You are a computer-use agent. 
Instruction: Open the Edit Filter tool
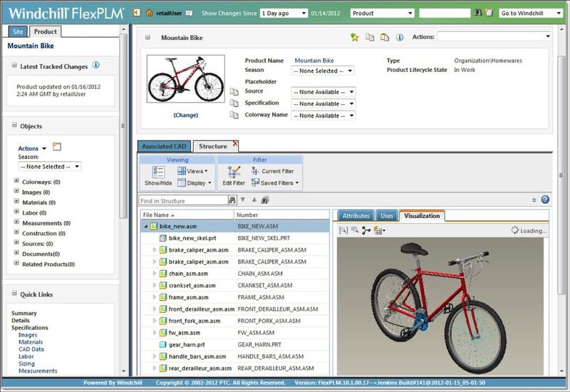pos(234,175)
